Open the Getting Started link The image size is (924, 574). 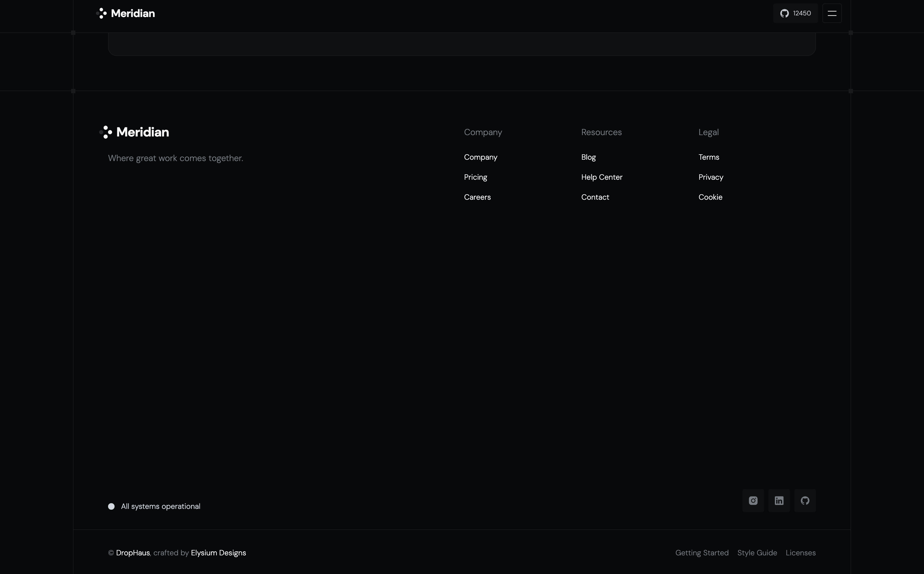pyautogui.click(x=702, y=553)
